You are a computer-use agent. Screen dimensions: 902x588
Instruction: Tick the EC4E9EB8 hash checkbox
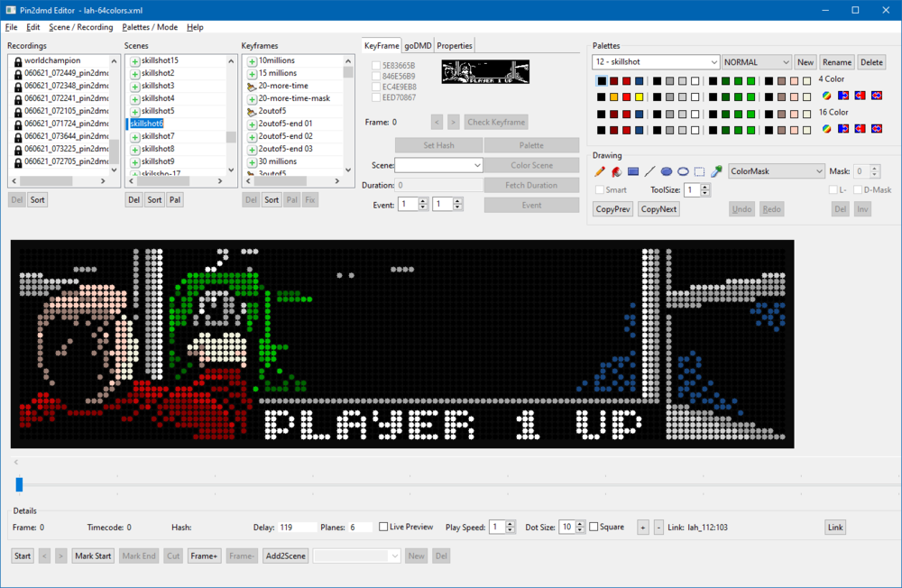375,87
